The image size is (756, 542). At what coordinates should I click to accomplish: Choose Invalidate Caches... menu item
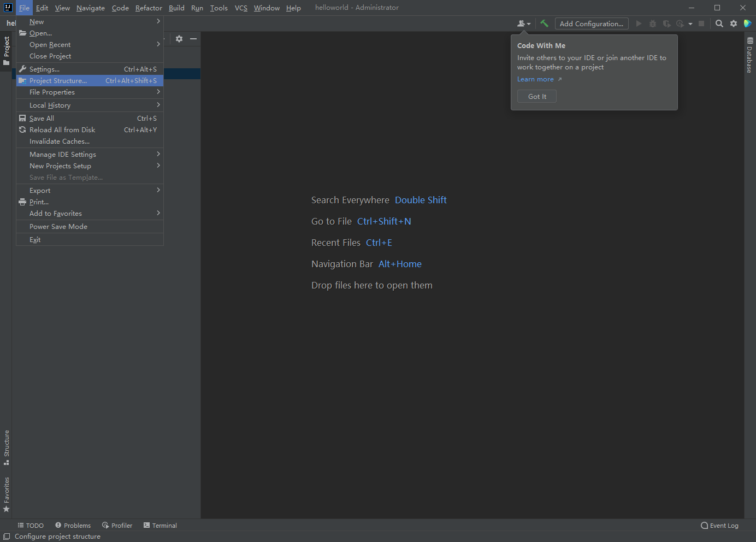(x=90, y=142)
